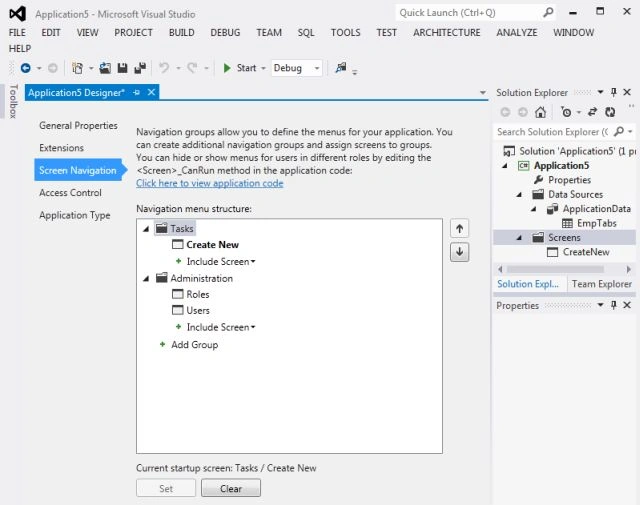Click the Visual Studio logo icon
640x505 pixels.
click(x=18, y=14)
